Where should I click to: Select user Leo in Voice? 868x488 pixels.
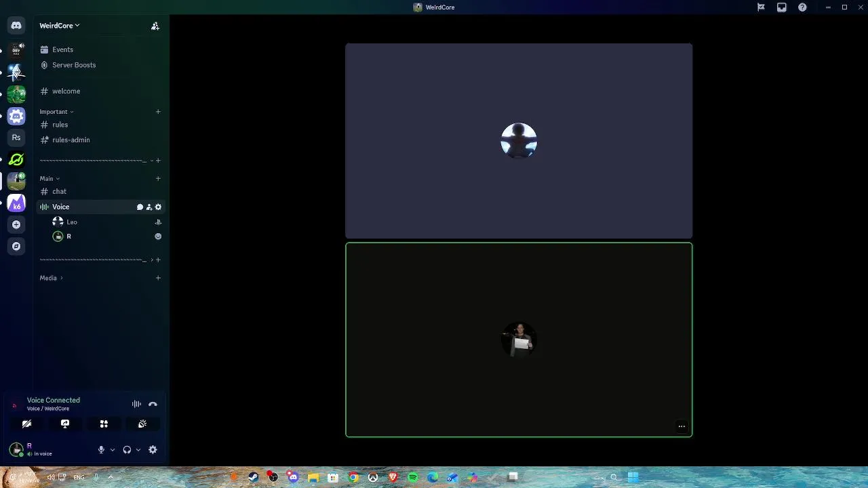coord(108,222)
